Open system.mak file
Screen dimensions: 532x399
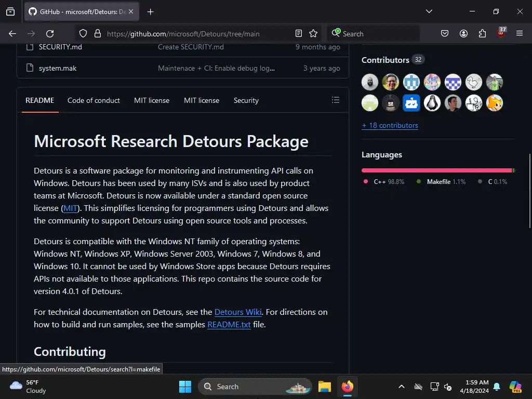58,68
